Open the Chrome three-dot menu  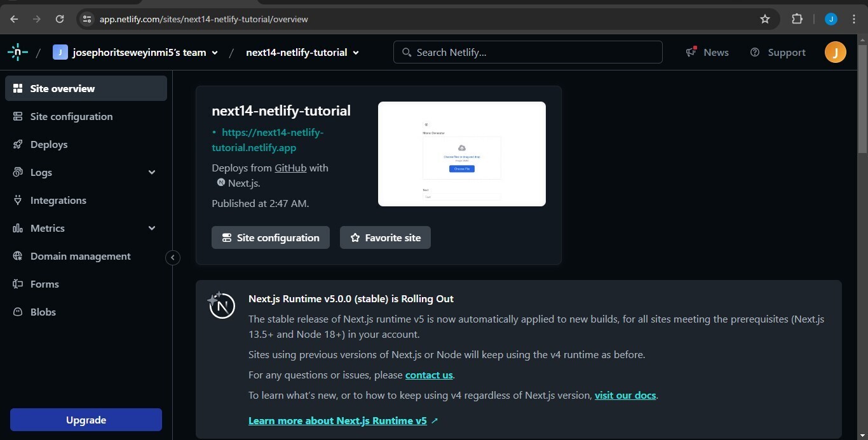pos(854,19)
